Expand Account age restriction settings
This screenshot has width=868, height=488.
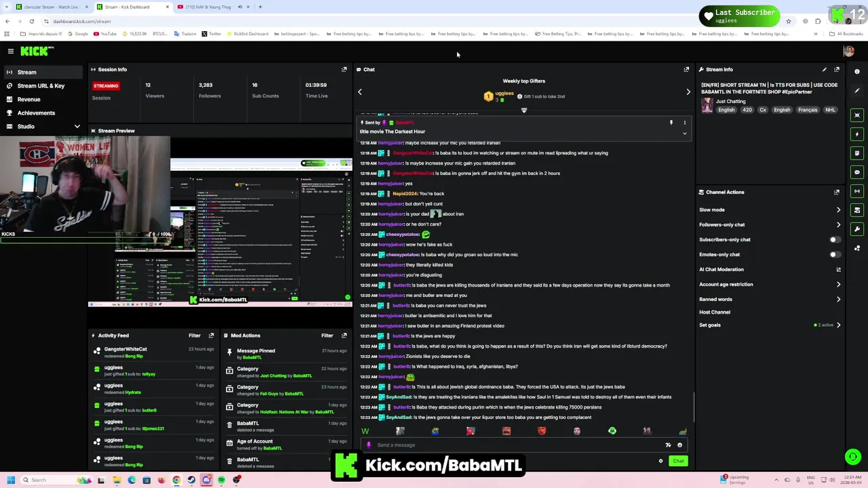coord(838,285)
